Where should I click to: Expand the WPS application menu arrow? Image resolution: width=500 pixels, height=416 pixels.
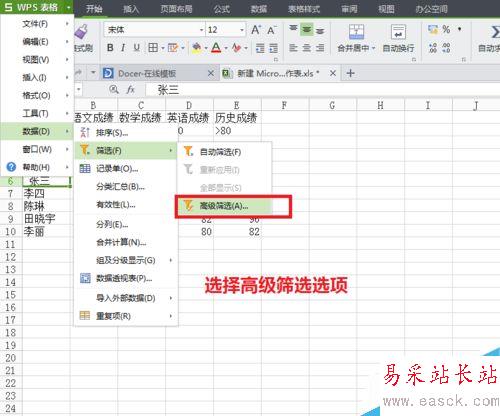coord(68,7)
